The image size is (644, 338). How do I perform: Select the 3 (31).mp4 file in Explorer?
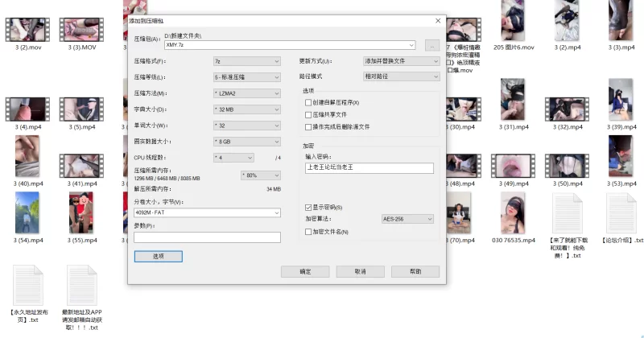click(x=513, y=99)
